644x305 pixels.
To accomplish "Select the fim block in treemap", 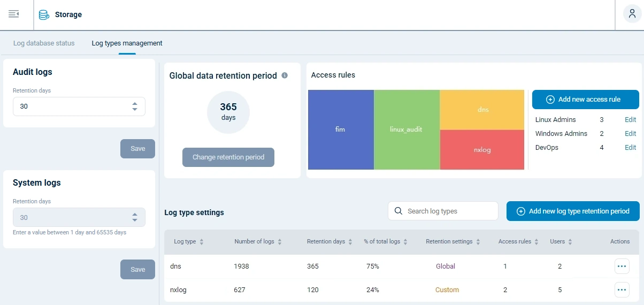I will 340,129.
